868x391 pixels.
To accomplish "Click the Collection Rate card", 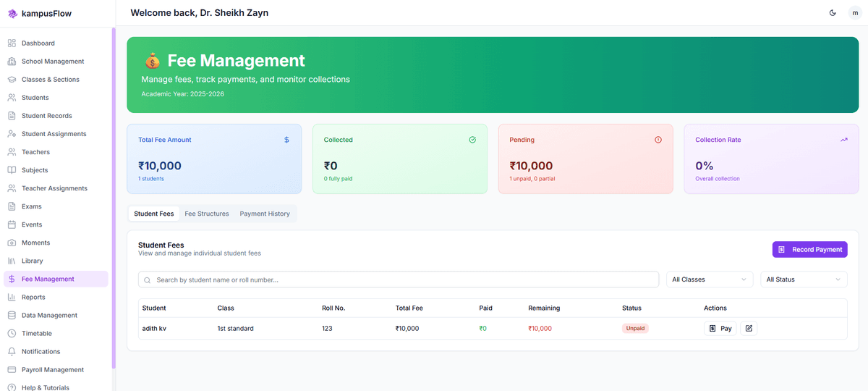I will click(x=771, y=159).
